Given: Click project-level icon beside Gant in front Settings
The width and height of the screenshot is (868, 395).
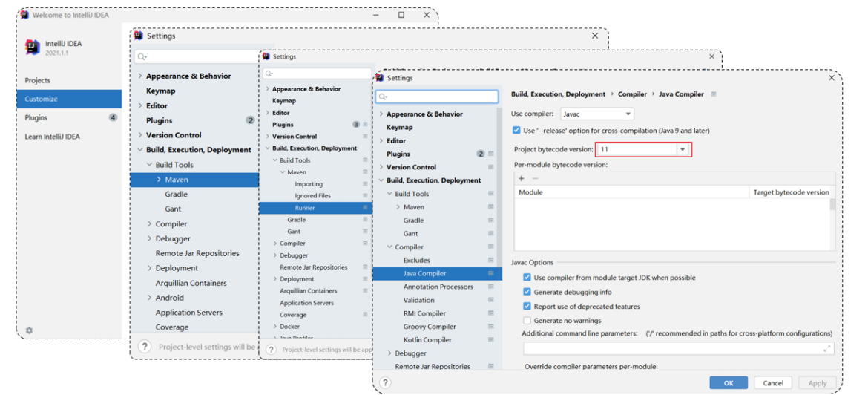Looking at the screenshot, I should click(x=491, y=234).
